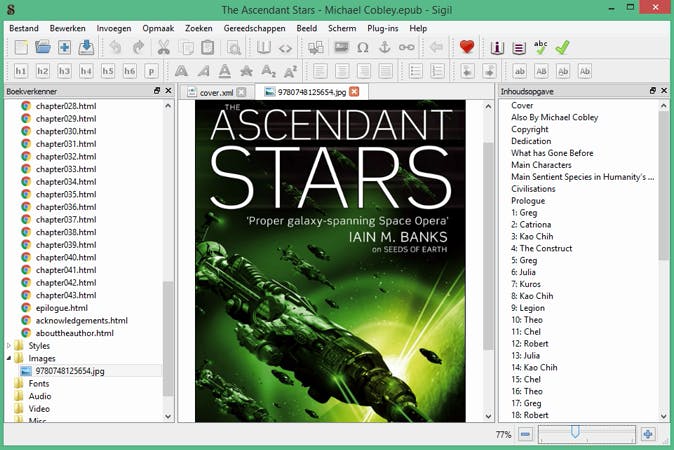This screenshot has height=450, width=674.
Task: Collapse the Images folder
Action: tap(9, 358)
